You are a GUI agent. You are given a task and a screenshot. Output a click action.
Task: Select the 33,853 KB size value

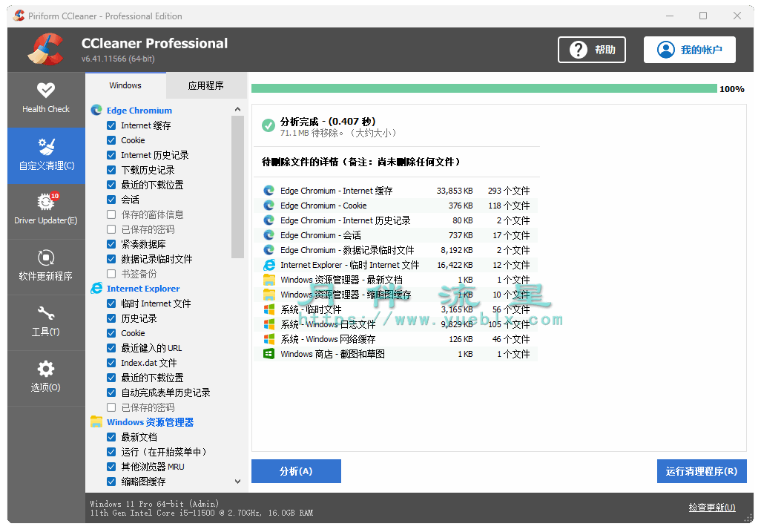coord(454,191)
